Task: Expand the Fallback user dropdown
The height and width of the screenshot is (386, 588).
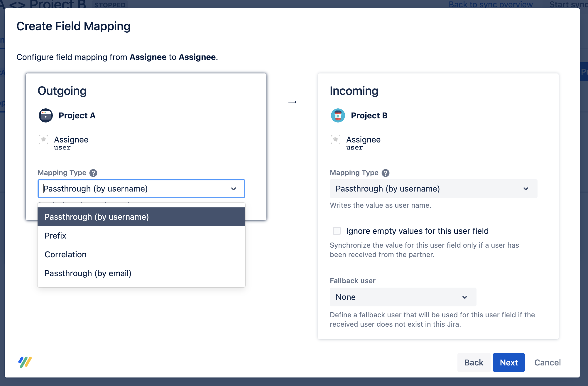Action: click(x=403, y=297)
